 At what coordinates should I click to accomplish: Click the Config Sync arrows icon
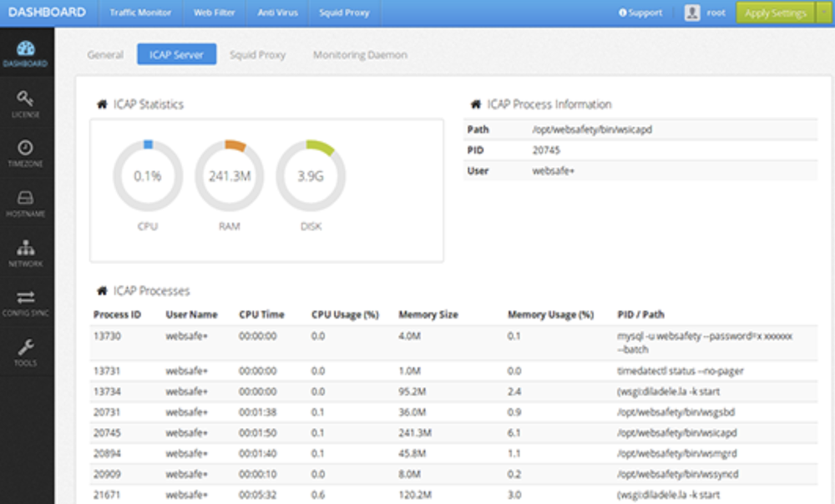tap(26, 297)
